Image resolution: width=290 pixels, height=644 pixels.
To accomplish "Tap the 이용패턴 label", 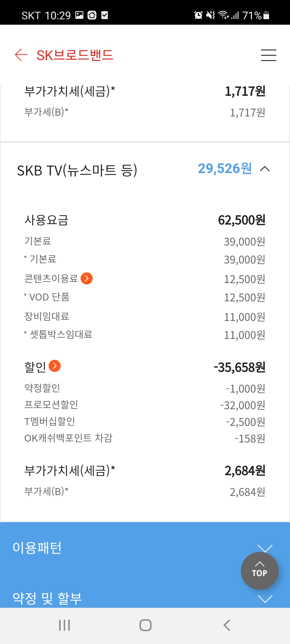I will pyautogui.click(x=37, y=548).
